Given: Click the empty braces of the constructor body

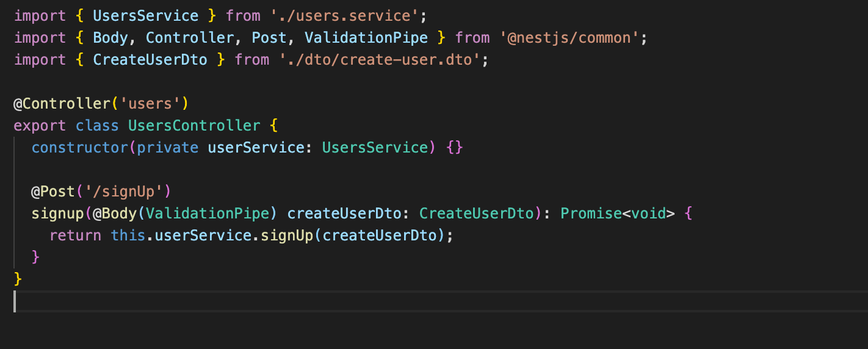Looking at the screenshot, I should click(x=455, y=147).
